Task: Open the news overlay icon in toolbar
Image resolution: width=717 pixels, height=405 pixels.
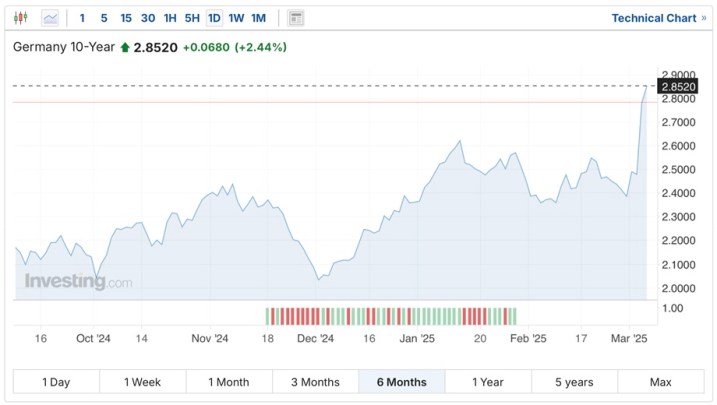Action: [x=295, y=18]
